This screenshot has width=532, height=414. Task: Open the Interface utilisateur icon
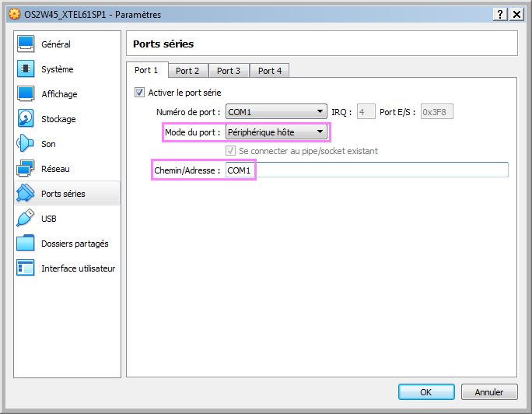(x=26, y=268)
